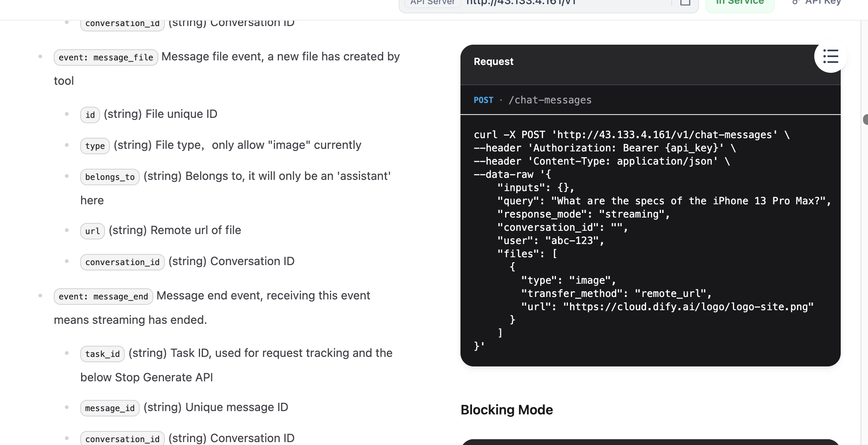The image size is (868, 445).
Task: Open the table of contents list icon
Action: (830, 57)
